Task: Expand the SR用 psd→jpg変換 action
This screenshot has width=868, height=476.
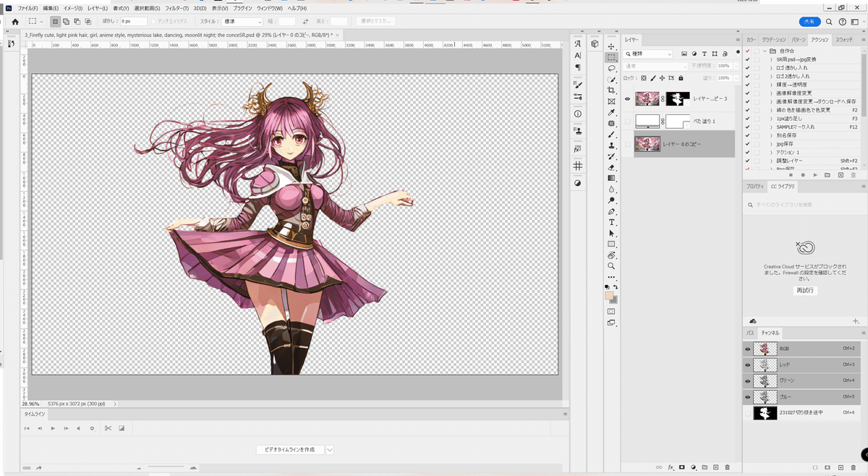Action: tap(771, 59)
